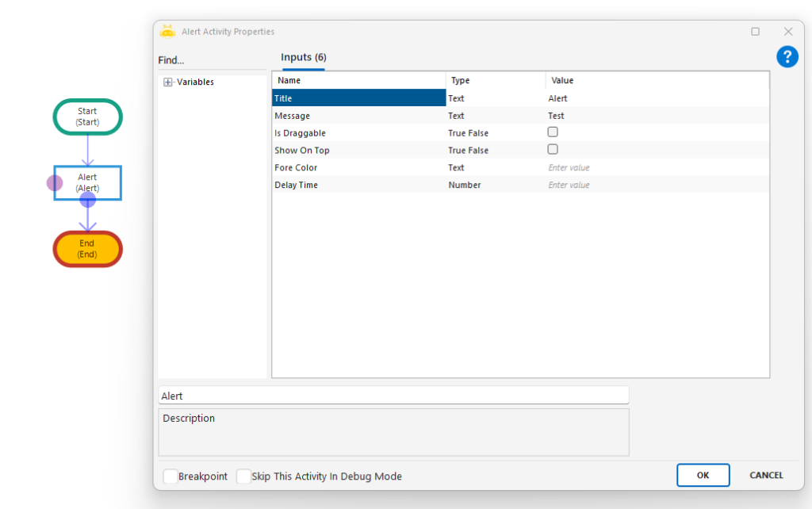Check Skip This Activity In Debug Mode

click(243, 476)
